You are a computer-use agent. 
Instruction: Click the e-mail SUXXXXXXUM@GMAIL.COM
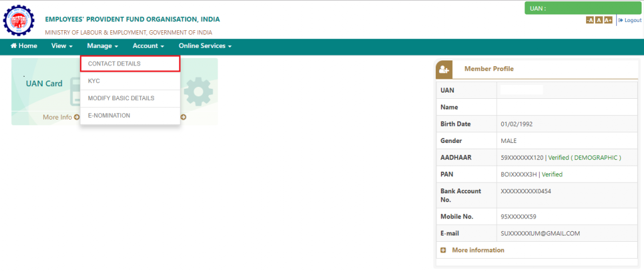pos(540,234)
